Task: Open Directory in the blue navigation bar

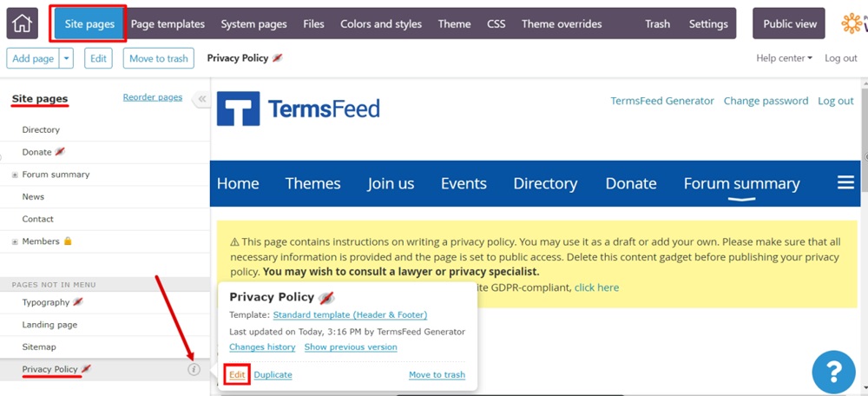Action: [x=545, y=183]
